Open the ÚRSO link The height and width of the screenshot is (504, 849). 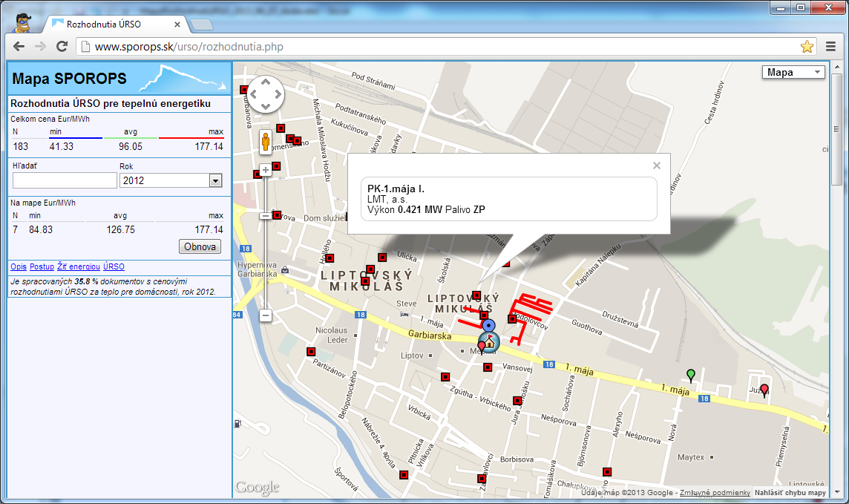114,266
